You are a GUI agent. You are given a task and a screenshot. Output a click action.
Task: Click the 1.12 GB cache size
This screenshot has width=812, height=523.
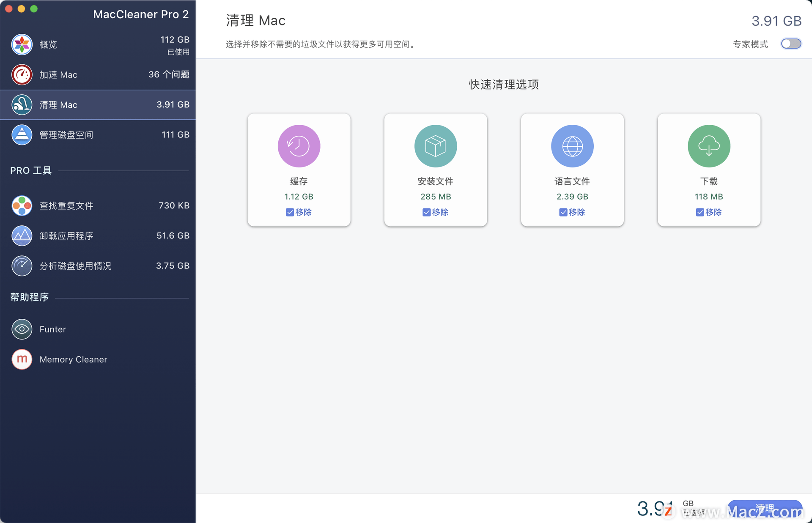299,197
